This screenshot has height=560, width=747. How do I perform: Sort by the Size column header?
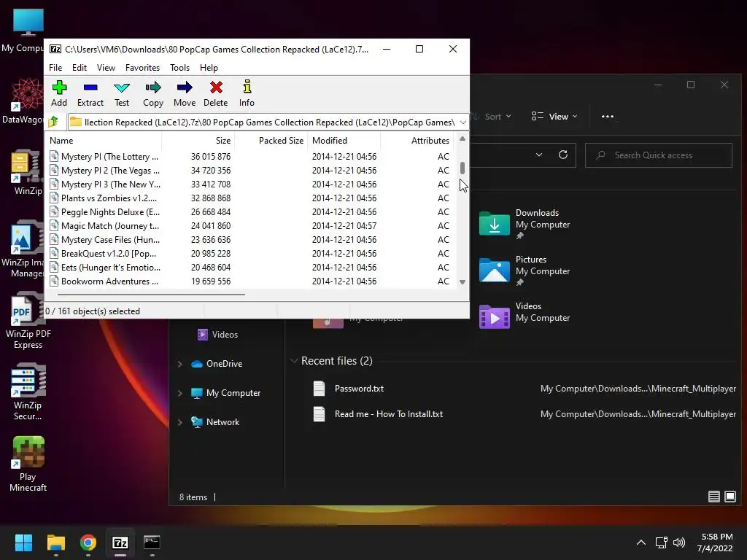(x=198, y=141)
